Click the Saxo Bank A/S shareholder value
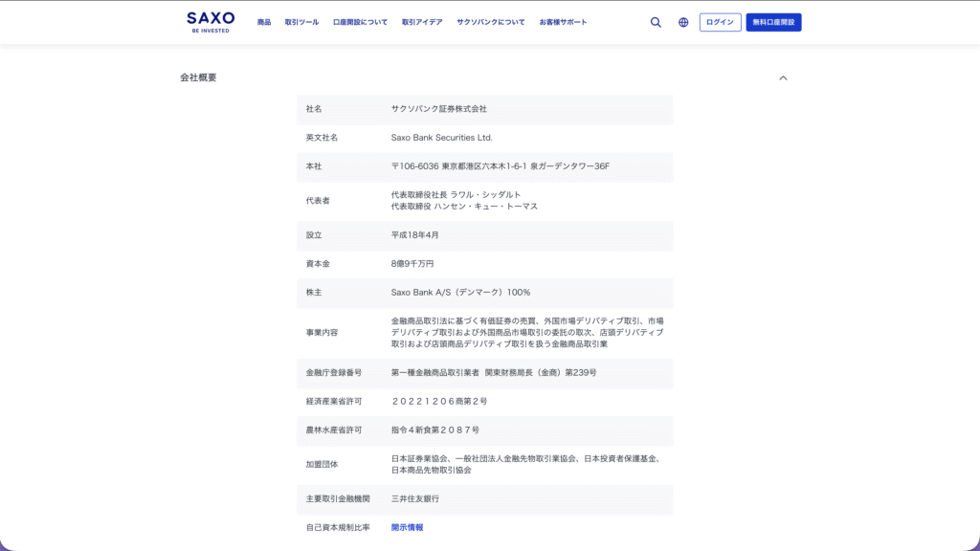 click(x=460, y=293)
